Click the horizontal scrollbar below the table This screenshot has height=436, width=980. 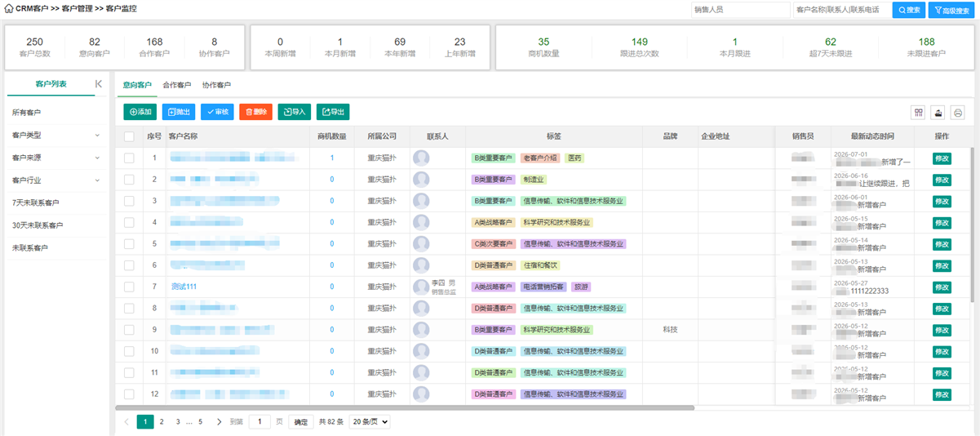(405, 407)
